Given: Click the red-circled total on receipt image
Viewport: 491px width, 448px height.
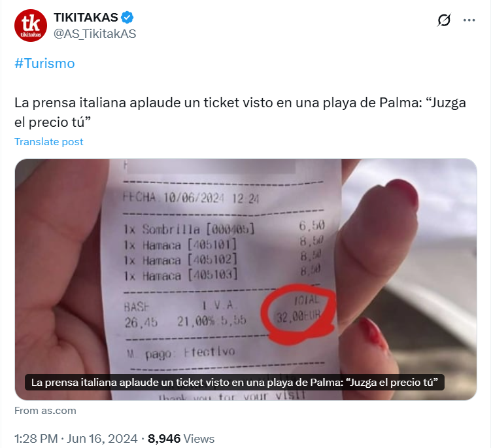Looking at the screenshot, I should (298, 313).
